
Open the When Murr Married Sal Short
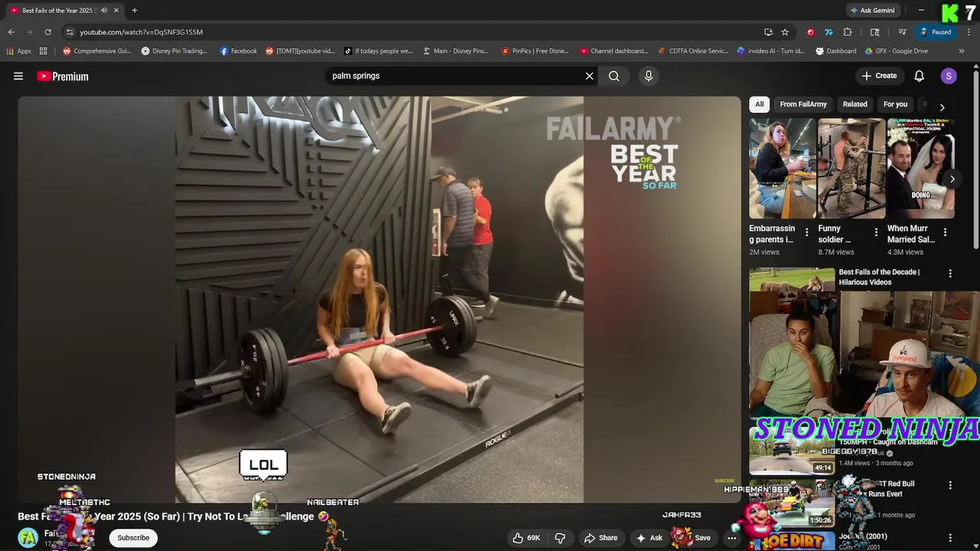(920, 168)
